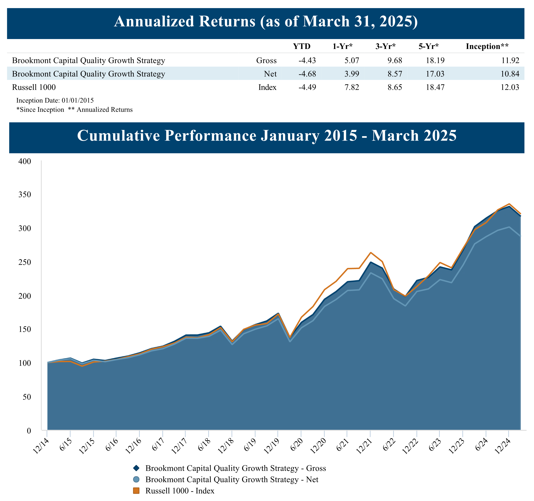
Task: Click Net Inception value 10.84
Action: [x=510, y=74]
